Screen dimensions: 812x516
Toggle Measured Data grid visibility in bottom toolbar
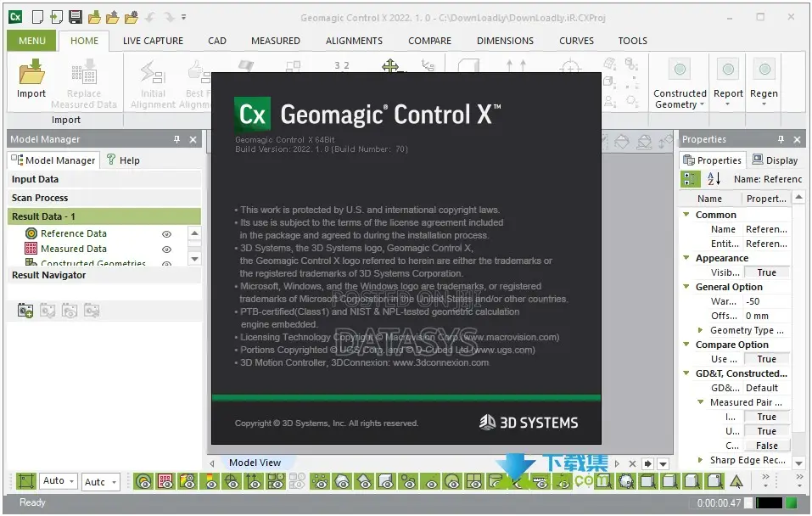coord(165,481)
